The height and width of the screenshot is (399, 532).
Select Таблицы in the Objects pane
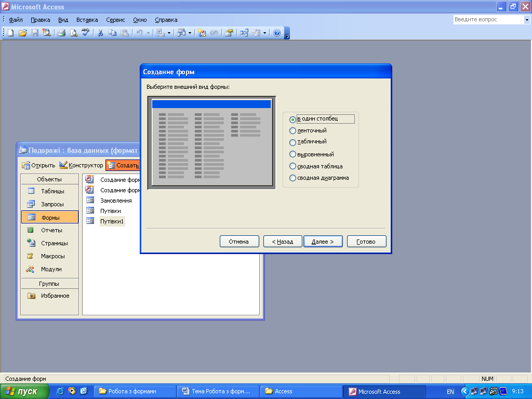(49, 191)
